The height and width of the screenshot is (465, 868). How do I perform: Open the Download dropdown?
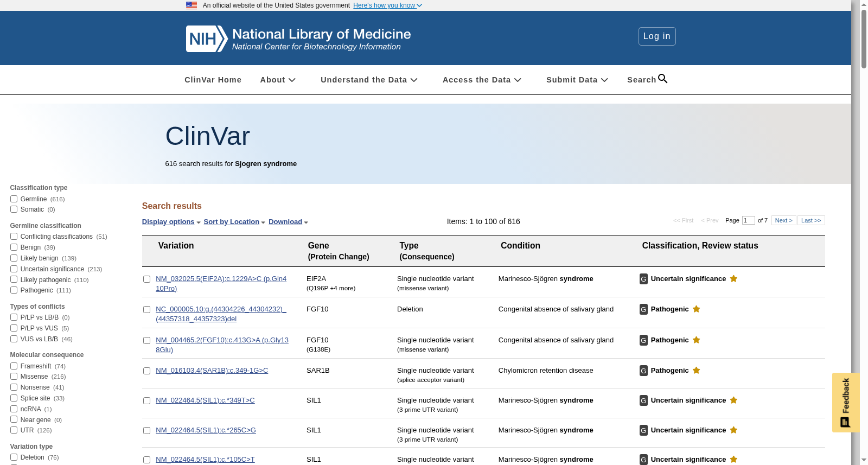(288, 222)
